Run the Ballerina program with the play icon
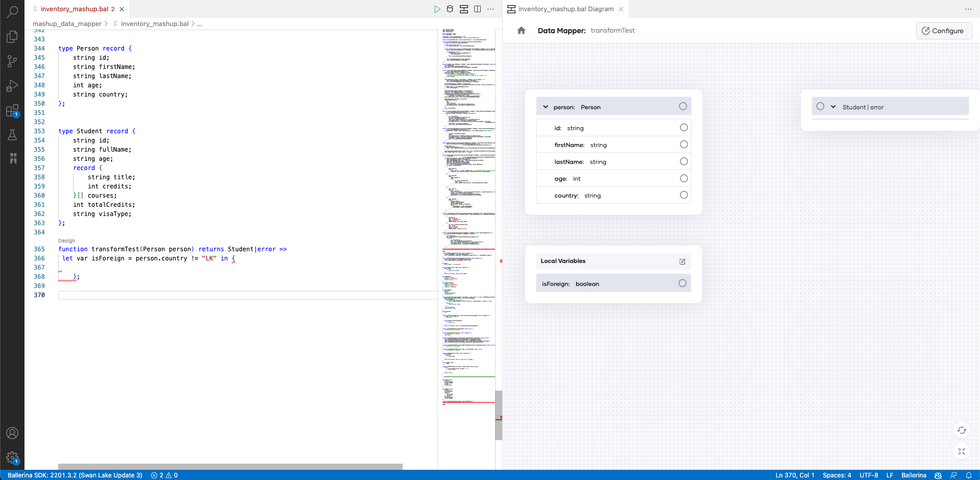 tap(437, 9)
